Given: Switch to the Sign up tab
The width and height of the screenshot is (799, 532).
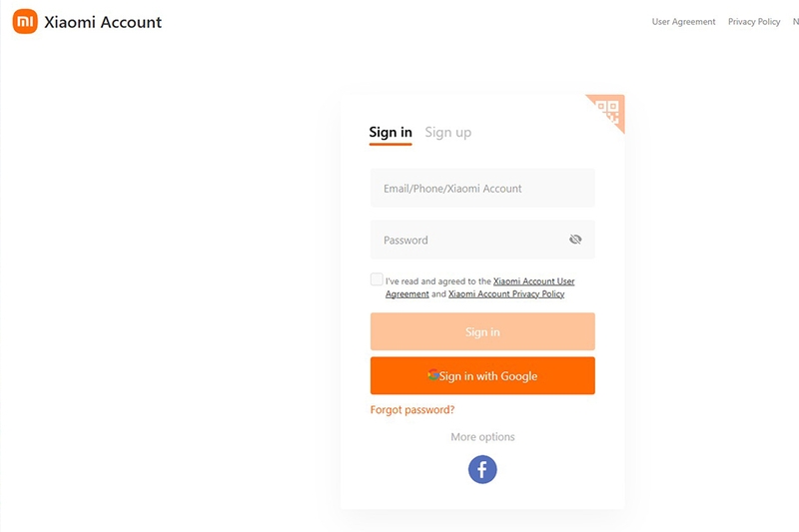Looking at the screenshot, I should (447, 133).
